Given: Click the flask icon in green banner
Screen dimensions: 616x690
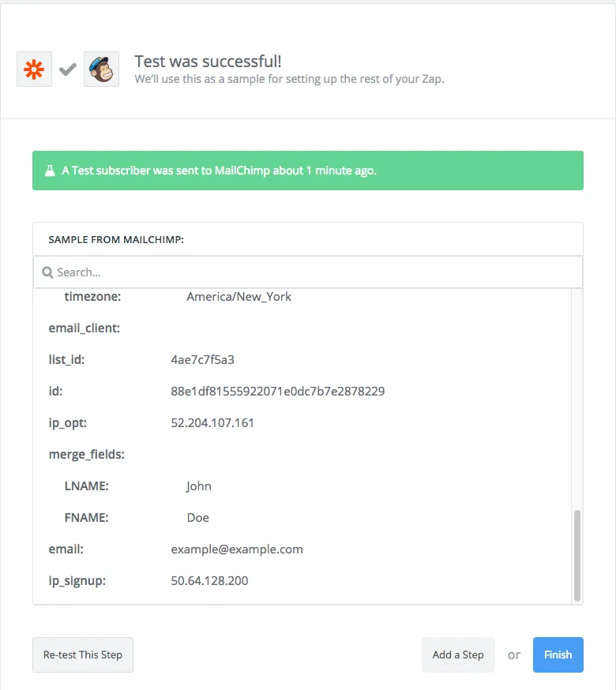Looking at the screenshot, I should (x=50, y=171).
